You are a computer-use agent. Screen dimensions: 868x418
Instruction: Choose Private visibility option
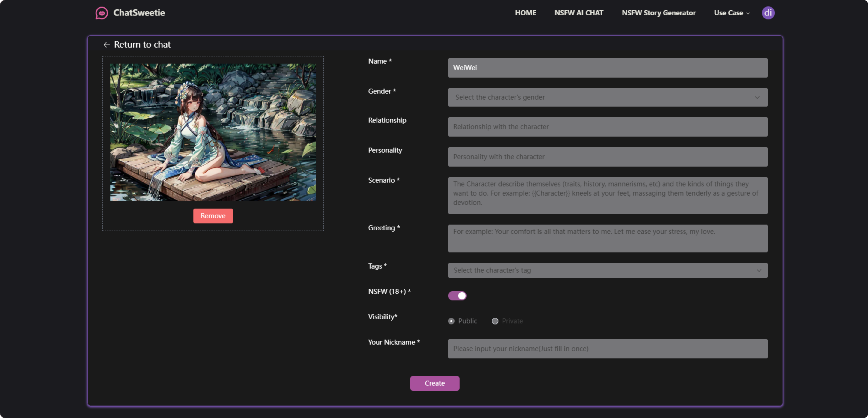tap(495, 321)
